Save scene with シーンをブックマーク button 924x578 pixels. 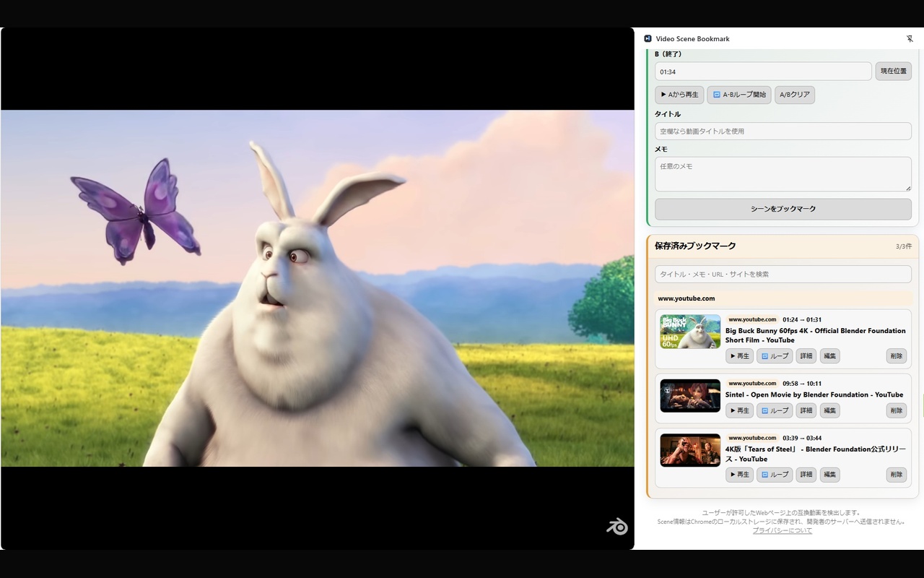(x=783, y=209)
